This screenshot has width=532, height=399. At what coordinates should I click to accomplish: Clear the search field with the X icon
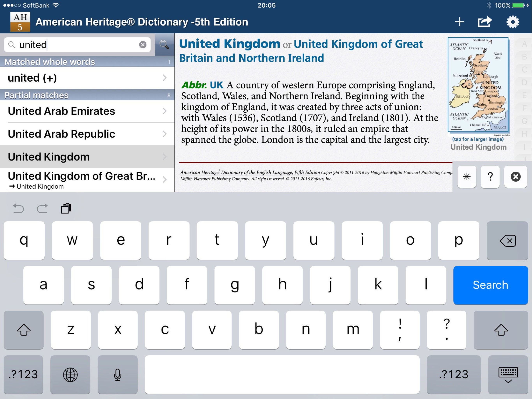(x=143, y=45)
